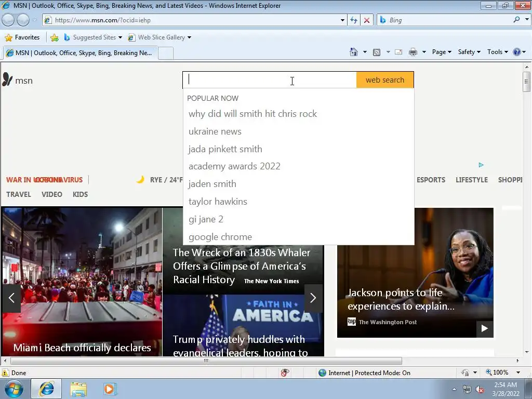532x399 pixels.
Task: Click the Print icon
Action: 413,52
